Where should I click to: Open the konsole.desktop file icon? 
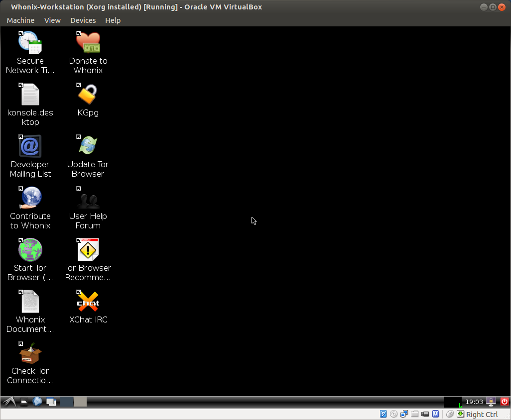[30, 95]
